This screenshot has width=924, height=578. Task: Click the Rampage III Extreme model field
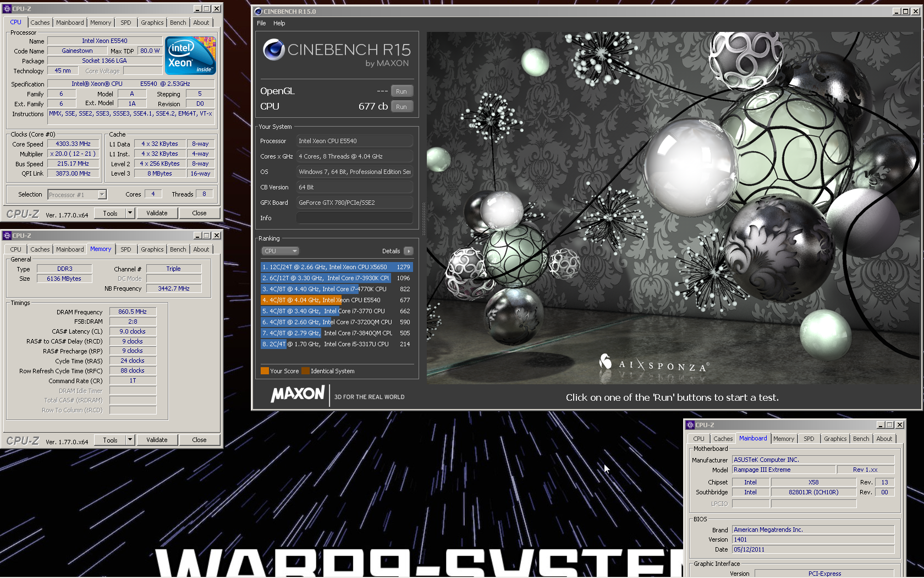tap(783, 470)
